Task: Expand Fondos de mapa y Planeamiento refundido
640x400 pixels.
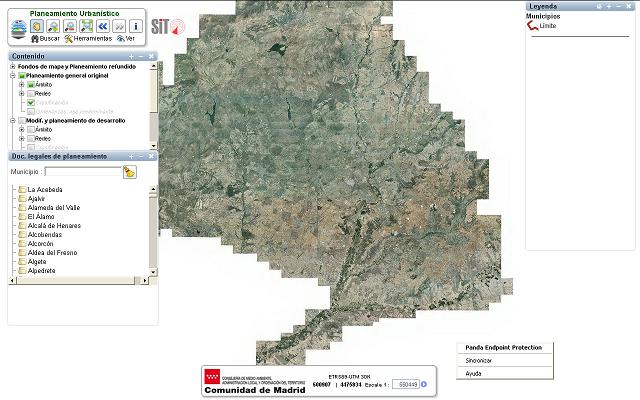Action: pos(13,67)
